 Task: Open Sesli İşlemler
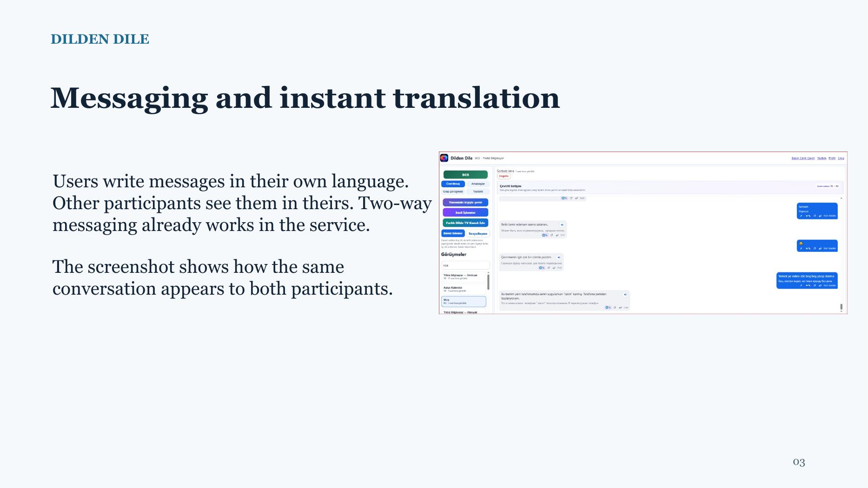tap(465, 212)
